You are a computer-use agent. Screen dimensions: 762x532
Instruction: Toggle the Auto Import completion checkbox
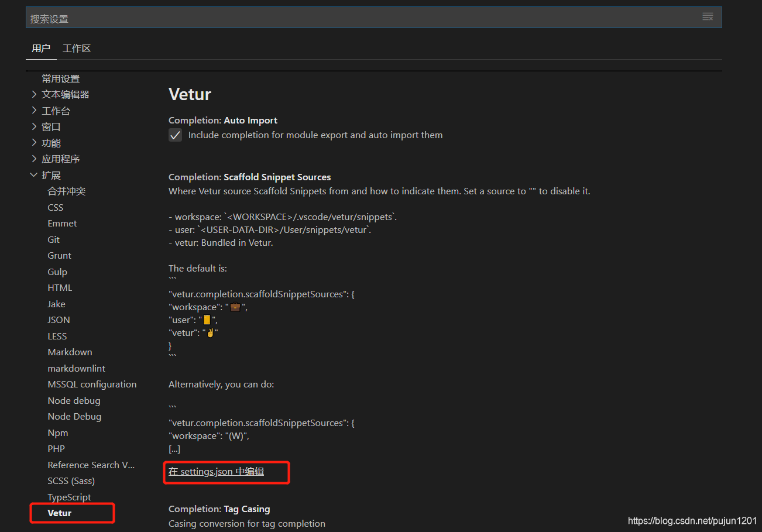point(175,135)
